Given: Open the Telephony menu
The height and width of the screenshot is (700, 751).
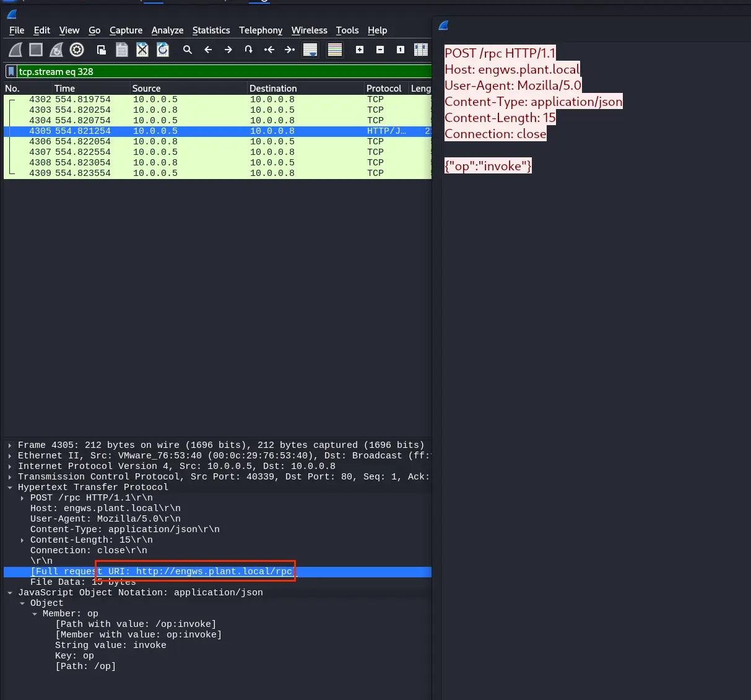Looking at the screenshot, I should click(261, 30).
